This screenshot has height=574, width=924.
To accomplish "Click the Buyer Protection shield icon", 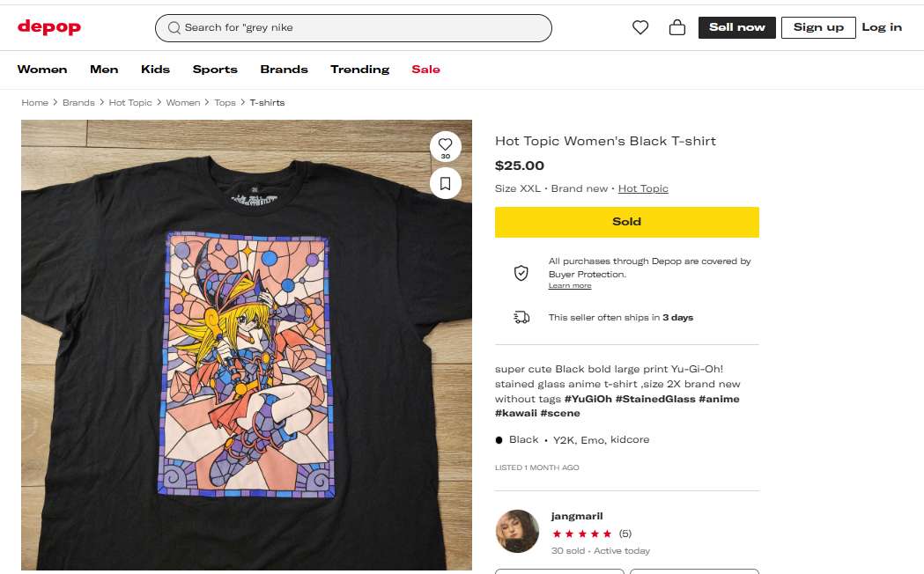I will [x=521, y=273].
